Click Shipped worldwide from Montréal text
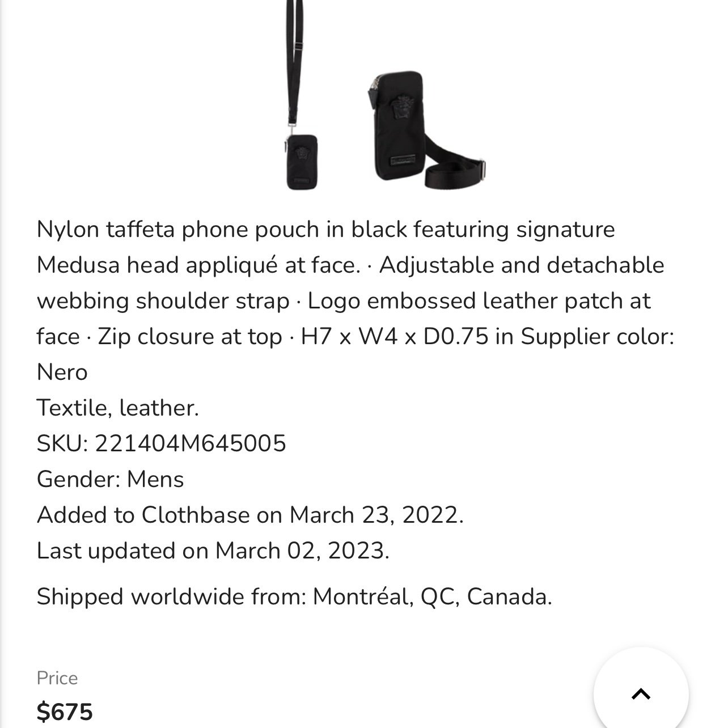This screenshot has width=728, height=728. 294,596
